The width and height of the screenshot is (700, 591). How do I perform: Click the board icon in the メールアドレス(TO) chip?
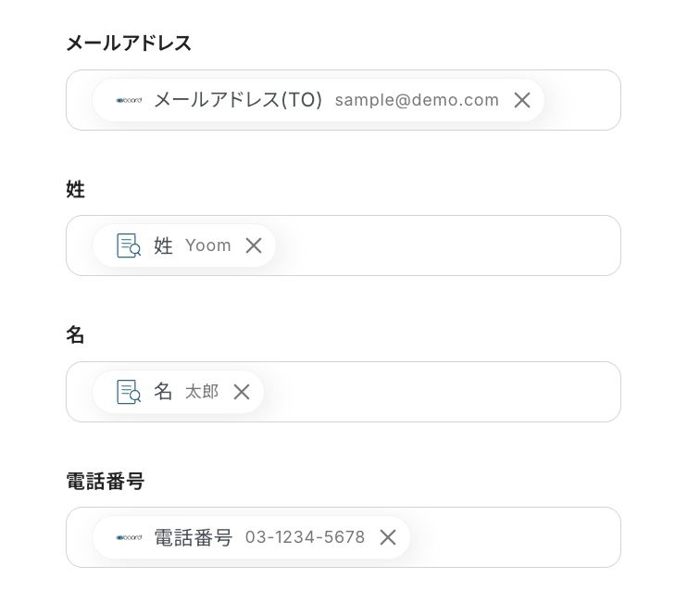(129, 100)
